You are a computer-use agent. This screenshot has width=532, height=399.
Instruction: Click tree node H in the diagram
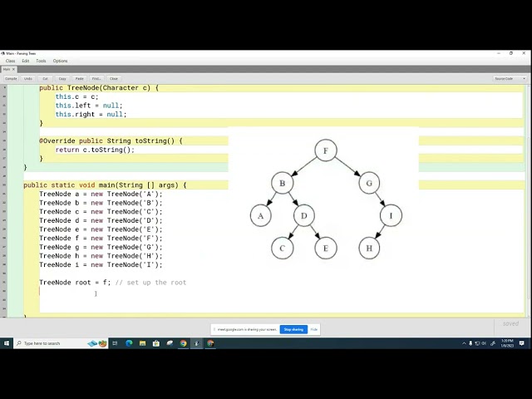point(369,248)
